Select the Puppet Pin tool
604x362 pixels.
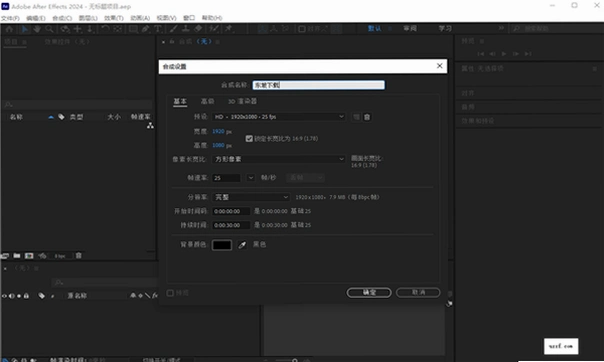229,29
